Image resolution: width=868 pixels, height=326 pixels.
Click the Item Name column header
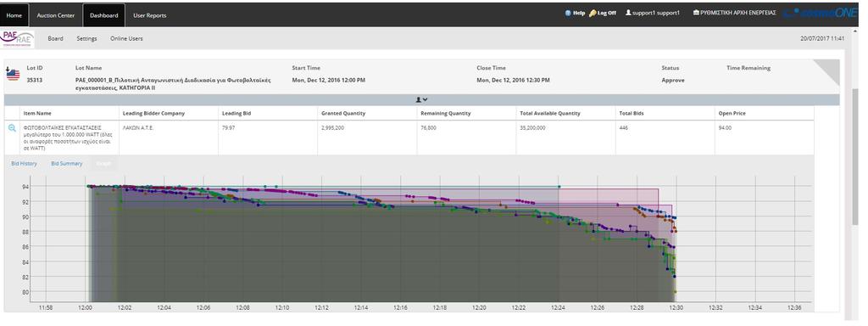pyautogui.click(x=36, y=113)
